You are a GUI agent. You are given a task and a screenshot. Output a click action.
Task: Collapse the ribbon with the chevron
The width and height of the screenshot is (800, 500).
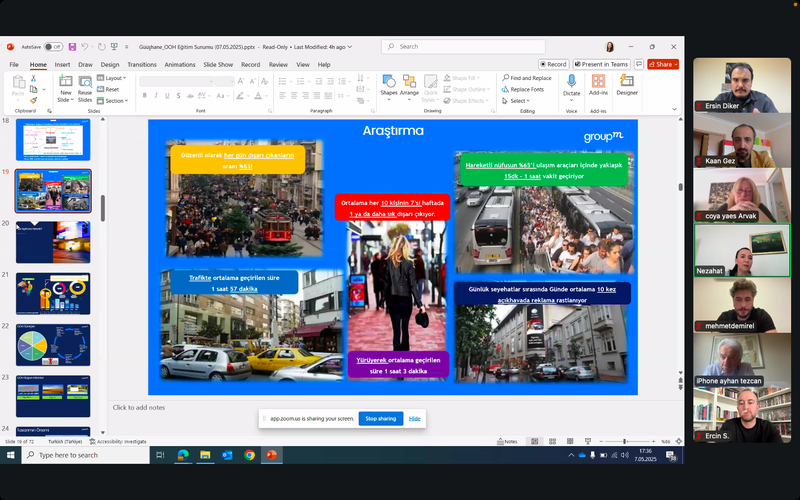click(x=674, y=109)
